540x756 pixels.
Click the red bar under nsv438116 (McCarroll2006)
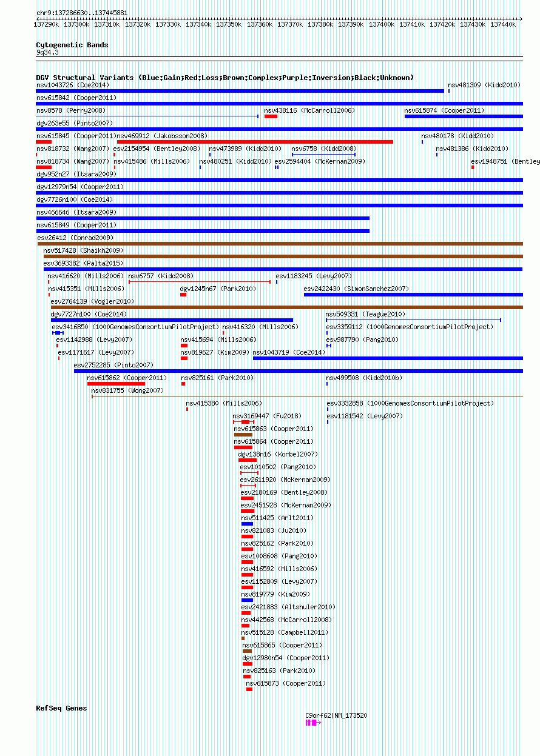tap(271, 116)
